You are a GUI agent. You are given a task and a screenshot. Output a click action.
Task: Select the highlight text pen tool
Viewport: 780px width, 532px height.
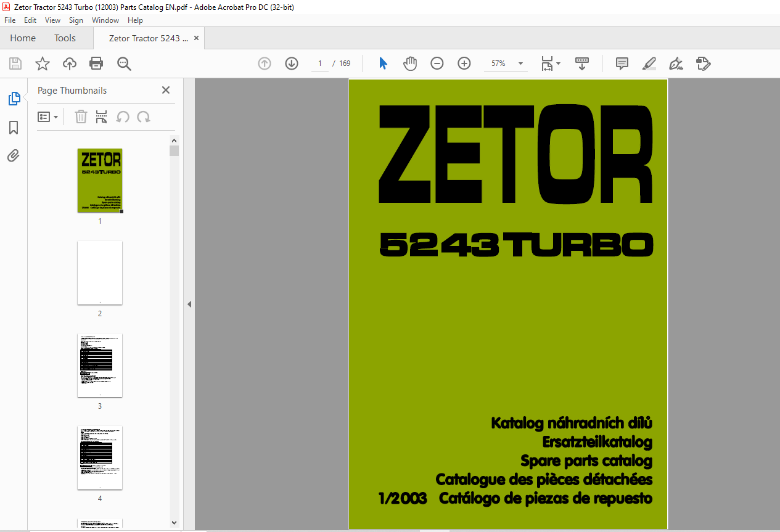[x=649, y=63]
